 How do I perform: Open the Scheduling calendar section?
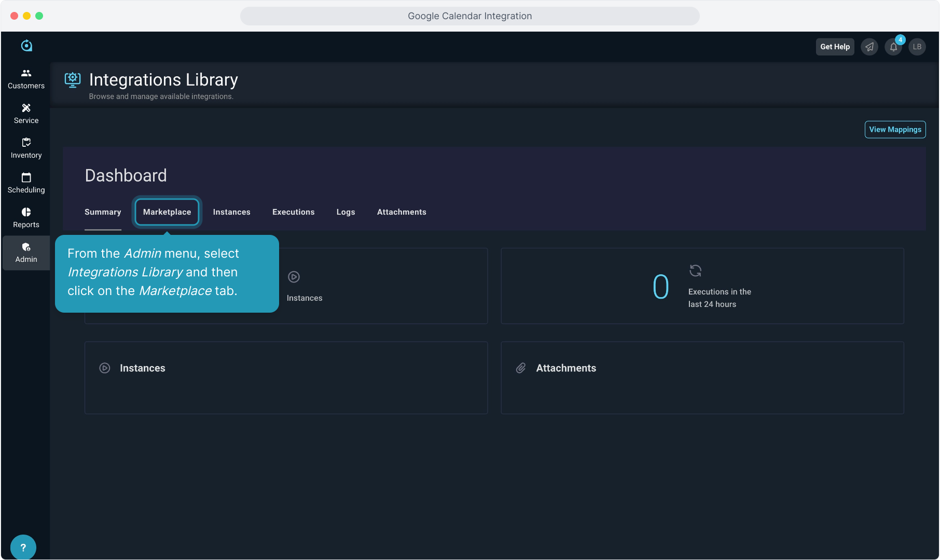26,183
